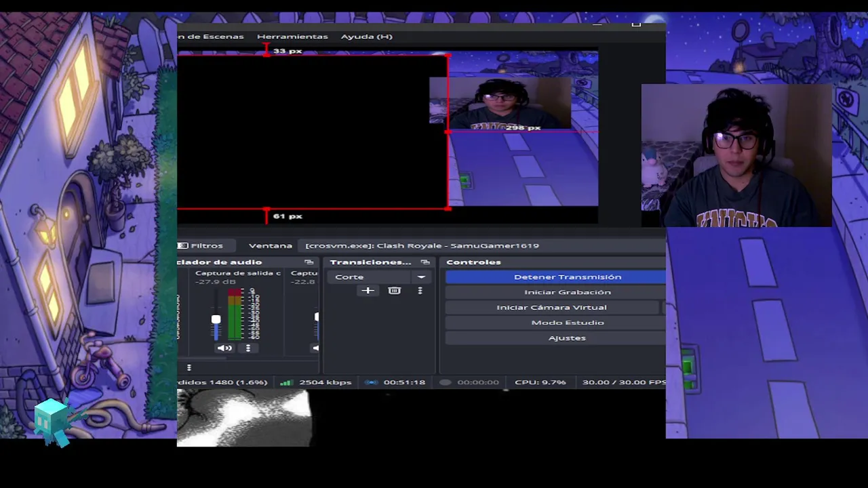The image size is (868, 488).
Task: Click the Captura de salida level meter
Action: click(235, 314)
